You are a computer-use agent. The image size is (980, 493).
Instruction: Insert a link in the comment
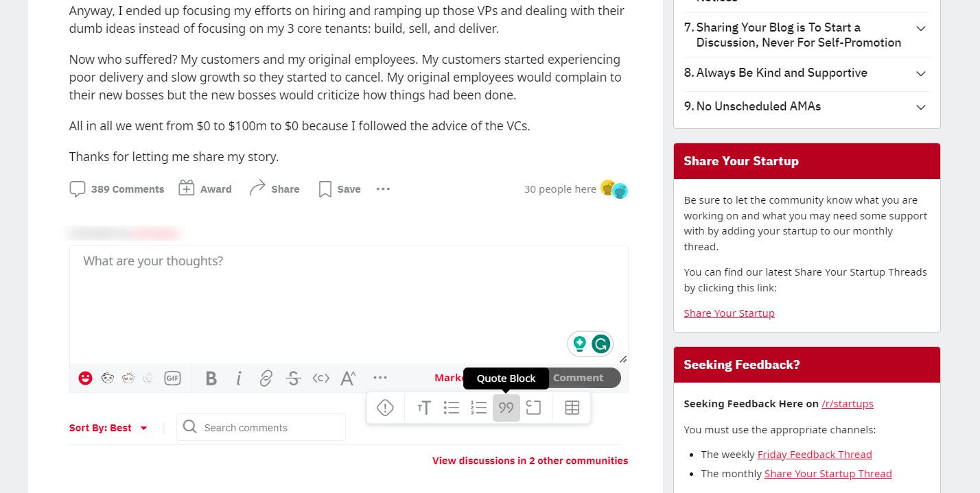[x=266, y=378]
